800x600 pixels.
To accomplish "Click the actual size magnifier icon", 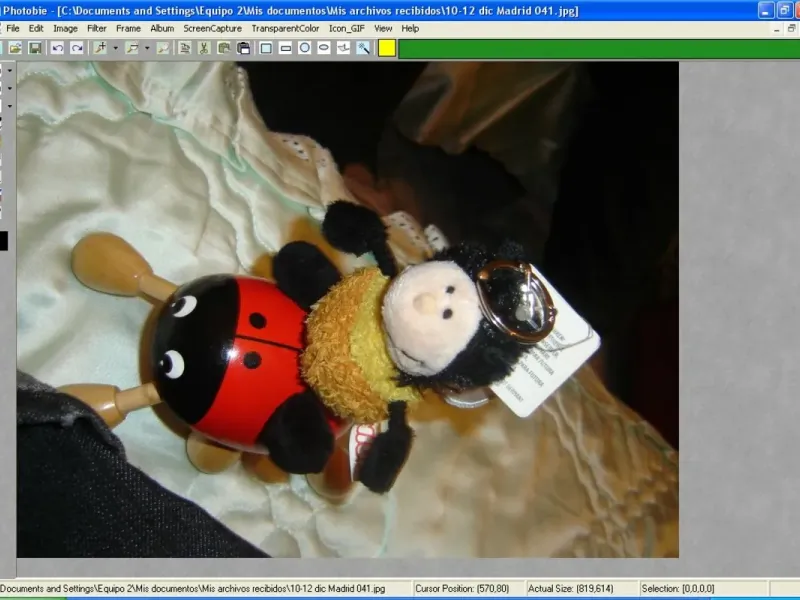I will click(x=163, y=48).
